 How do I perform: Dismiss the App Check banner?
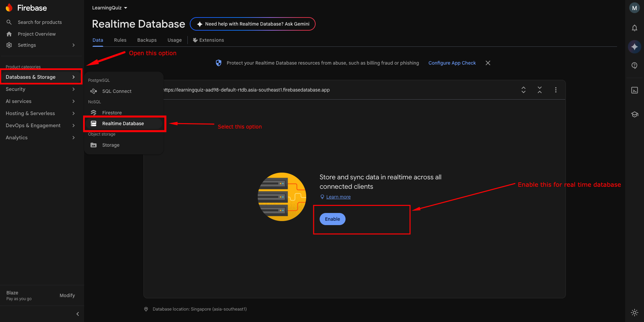coord(488,63)
